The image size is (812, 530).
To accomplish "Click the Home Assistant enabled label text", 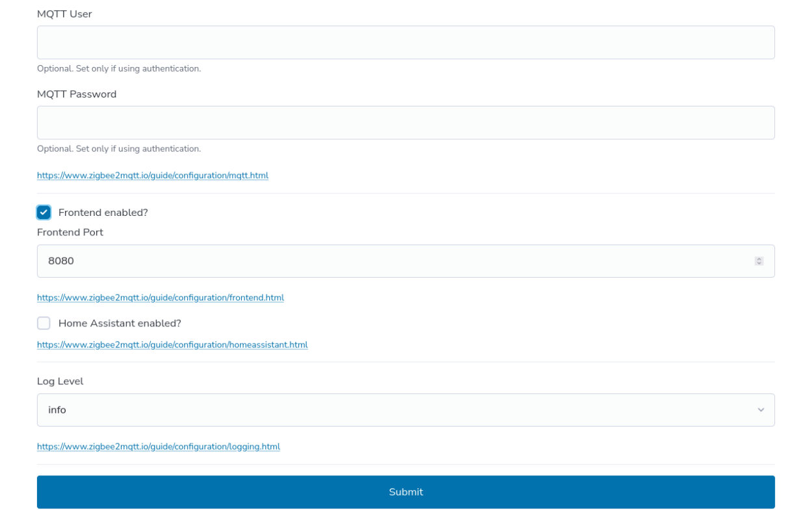I will pyautogui.click(x=120, y=323).
